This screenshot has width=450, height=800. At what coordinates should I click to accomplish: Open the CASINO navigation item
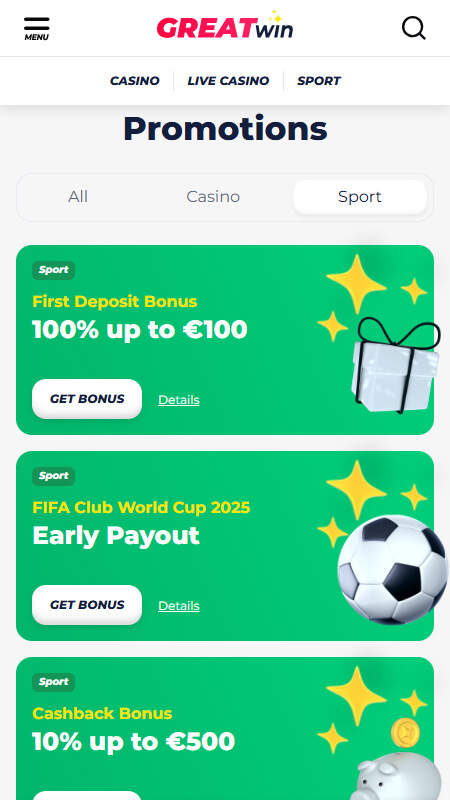pyautogui.click(x=135, y=81)
